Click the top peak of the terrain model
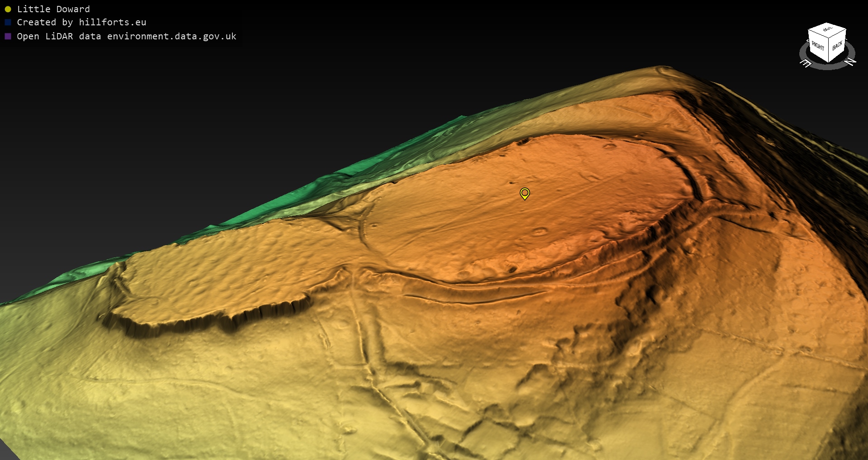 tap(662, 71)
